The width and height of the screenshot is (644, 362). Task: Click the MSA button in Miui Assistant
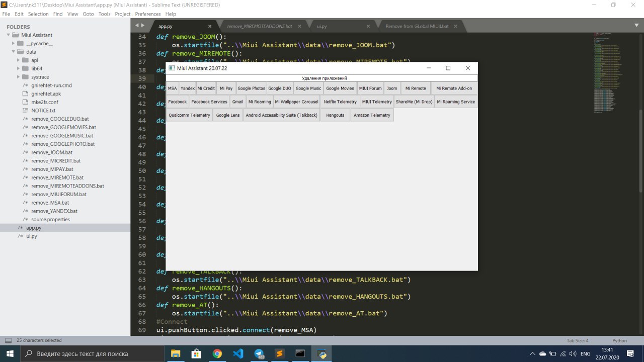point(173,88)
